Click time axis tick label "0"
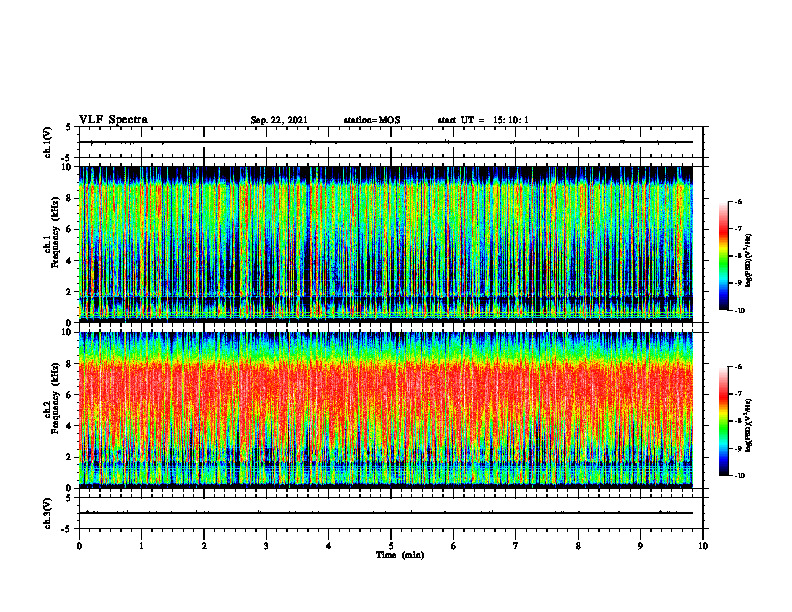This screenshot has height=612, width=792. pos(79,546)
